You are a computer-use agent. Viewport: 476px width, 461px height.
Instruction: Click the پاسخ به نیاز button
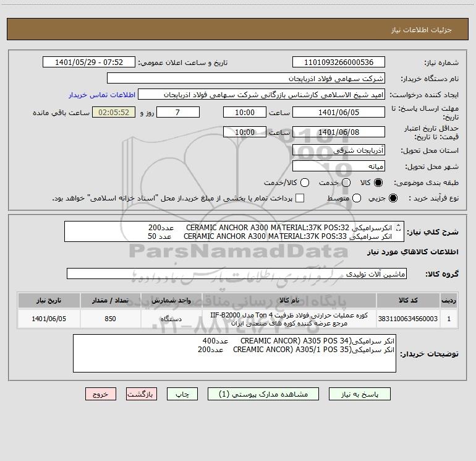pos(360,394)
